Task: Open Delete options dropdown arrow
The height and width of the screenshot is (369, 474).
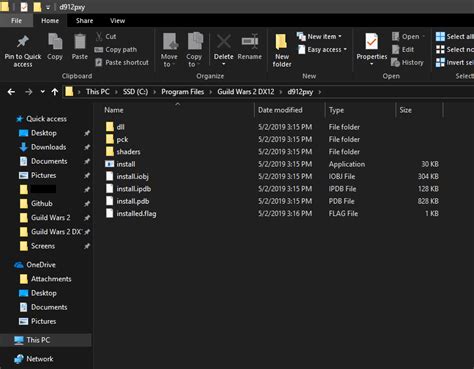Action: [224, 64]
